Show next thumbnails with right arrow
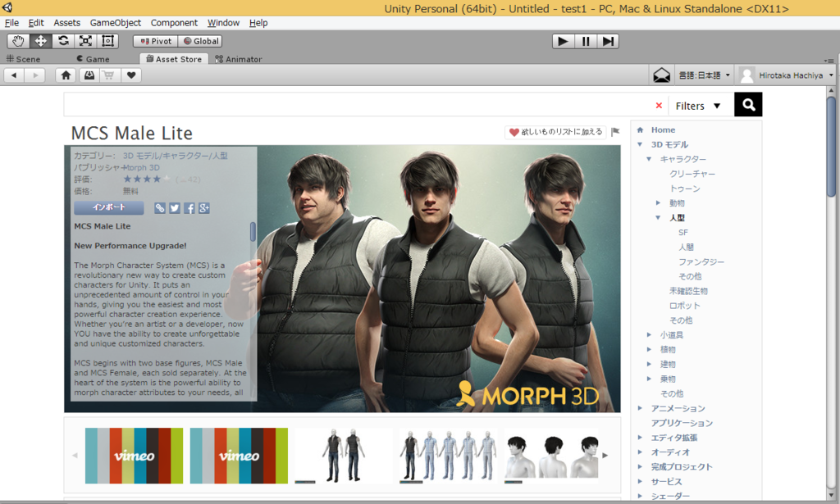The image size is (840, 504). point(605,456)
